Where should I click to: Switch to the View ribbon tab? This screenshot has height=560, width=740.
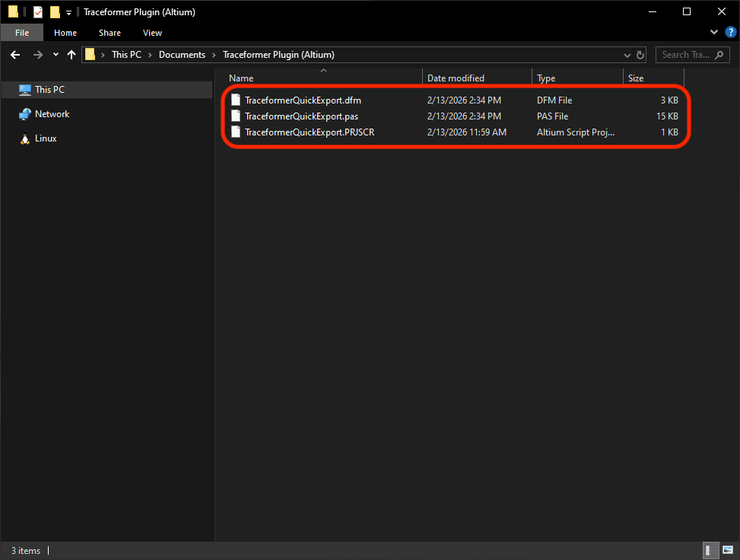pyautogui.click(x=152, y=33)
